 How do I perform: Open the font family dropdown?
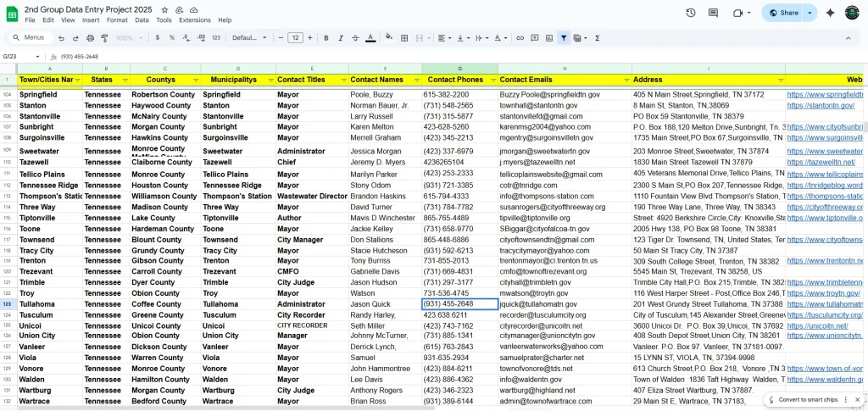point(248,38)
